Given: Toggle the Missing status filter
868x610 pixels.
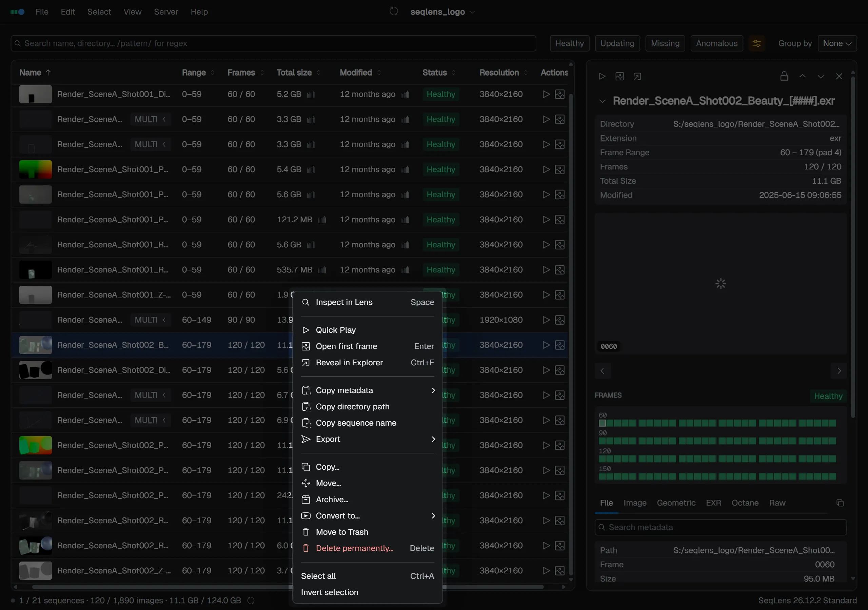Looking at the screenshot, I should click(x=665, y=43).
